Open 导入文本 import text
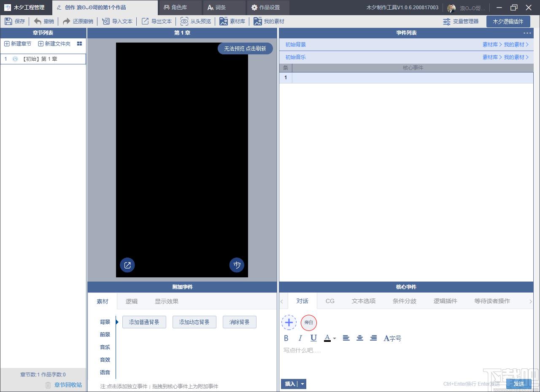 pos(117,21)
